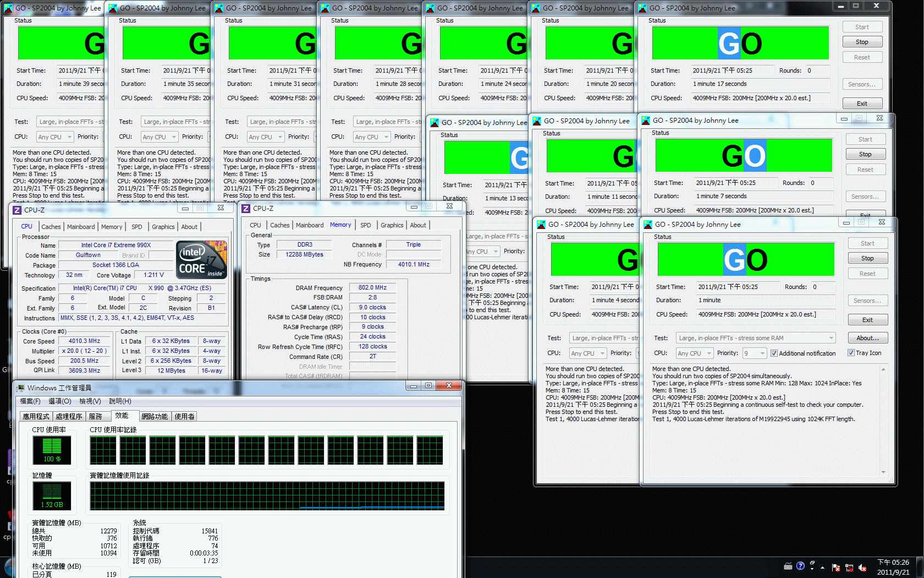Open the CPU dropdown next to the Priority 9 selector

694,353
